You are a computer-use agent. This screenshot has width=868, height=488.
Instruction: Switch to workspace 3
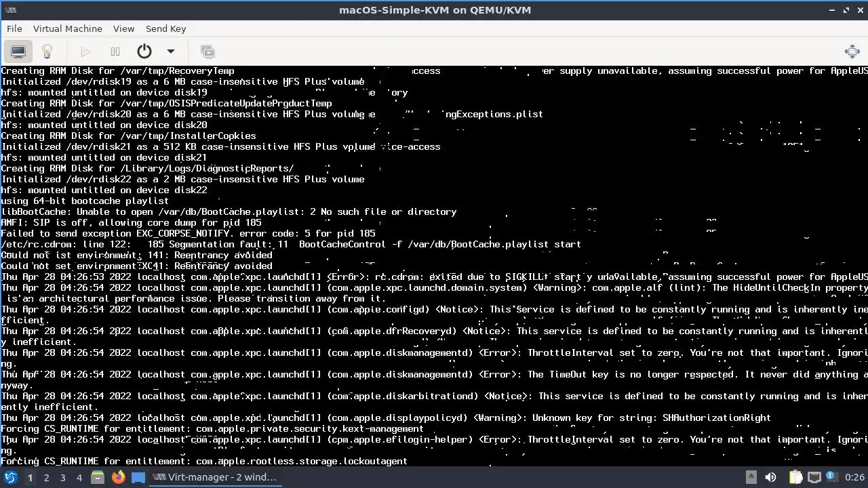pyautogui.click(x=62, y=477)
